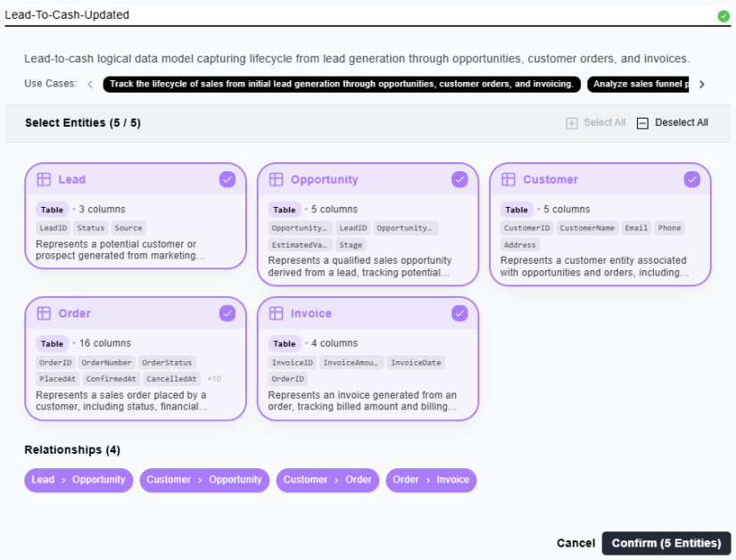Click the table icon on Opportunity card
Viewport: 736px width, 560px height.
[276, 179]
